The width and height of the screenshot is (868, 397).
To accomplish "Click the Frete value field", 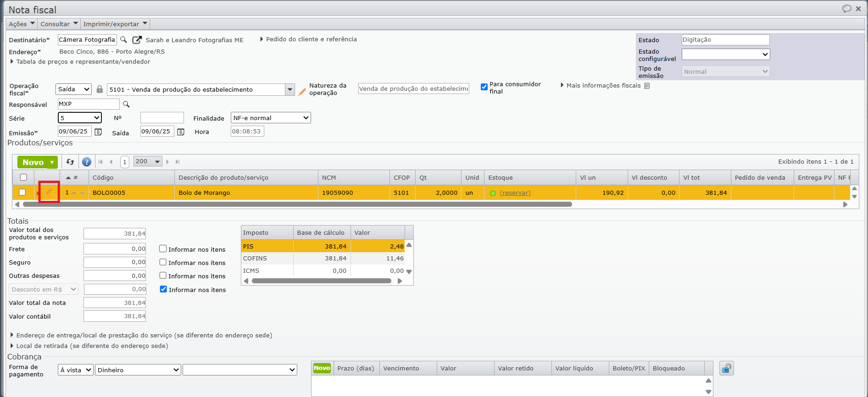I will click(x=115, y=249).
